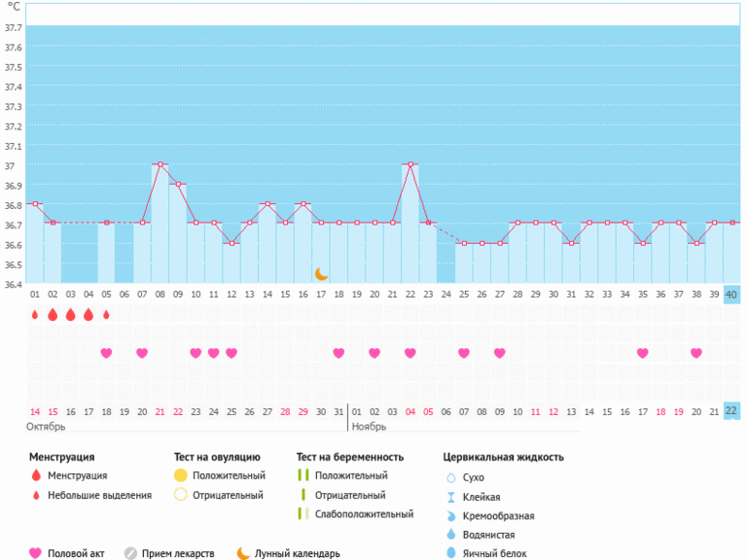Click the Ноябрь month label
749x560 pixels.
(370, 427)
